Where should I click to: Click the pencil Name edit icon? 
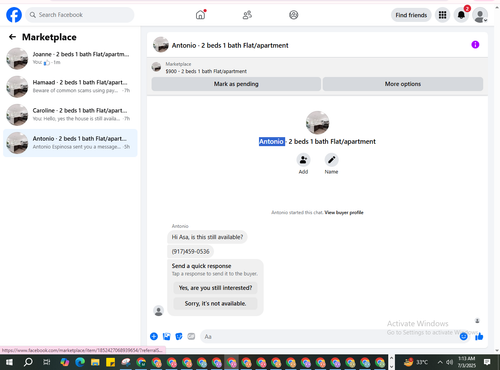pos(331,160)
